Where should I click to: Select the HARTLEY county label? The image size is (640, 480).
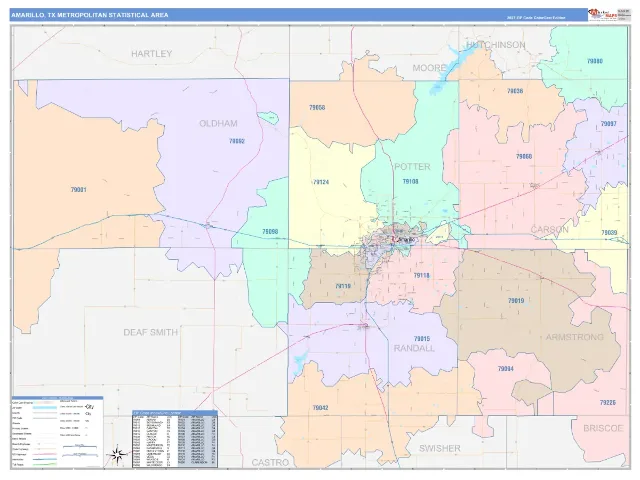click(151, 53)
